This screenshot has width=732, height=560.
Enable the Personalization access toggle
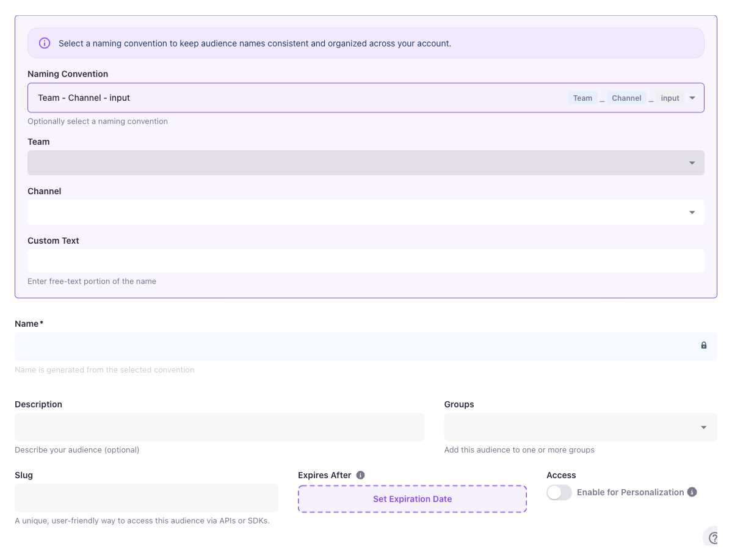[x=559, y=492]
